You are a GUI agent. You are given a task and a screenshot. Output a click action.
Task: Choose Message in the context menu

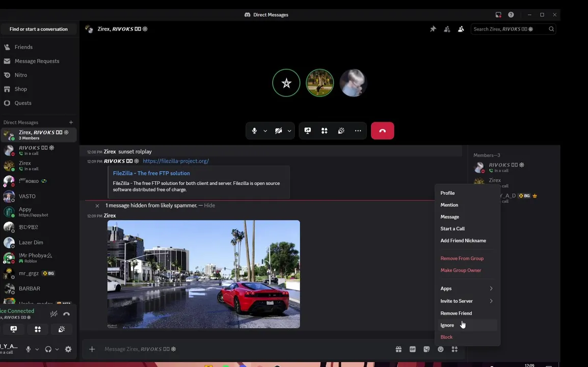coord(467,217)
